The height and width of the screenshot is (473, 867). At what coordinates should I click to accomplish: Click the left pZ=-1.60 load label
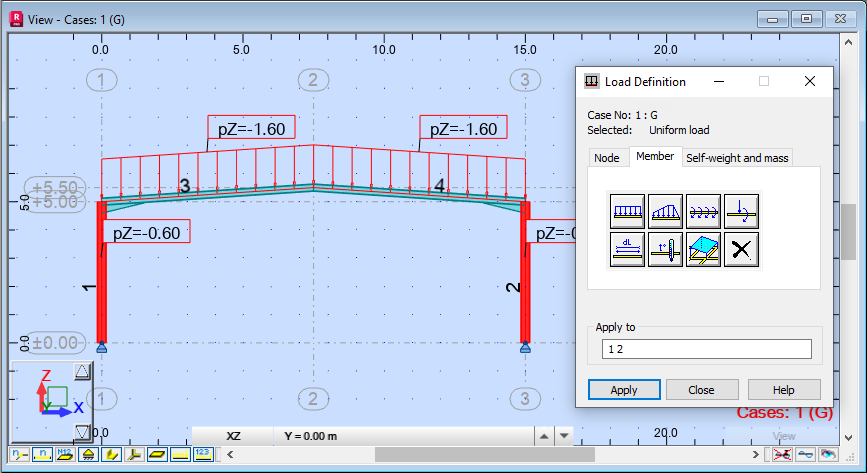[x=252, y=128]
